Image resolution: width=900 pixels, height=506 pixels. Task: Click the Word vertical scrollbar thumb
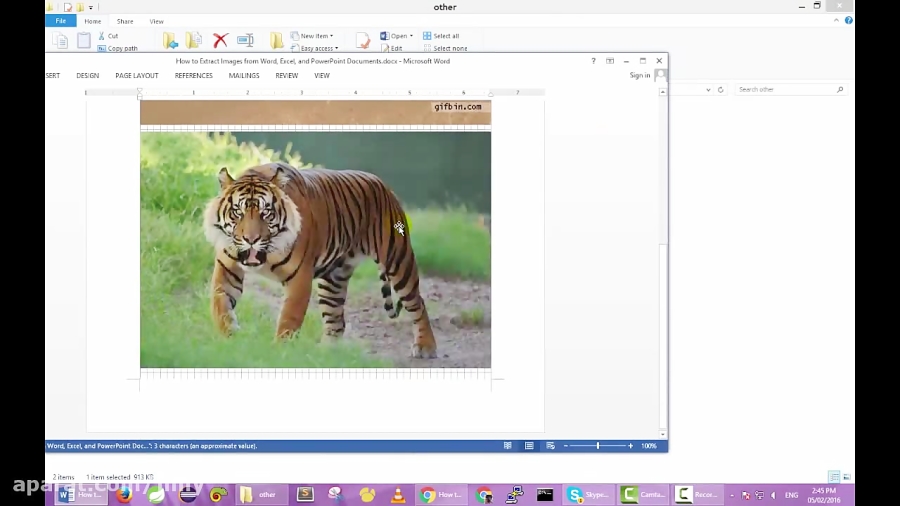pyautogui.click(x=663, y=336)
